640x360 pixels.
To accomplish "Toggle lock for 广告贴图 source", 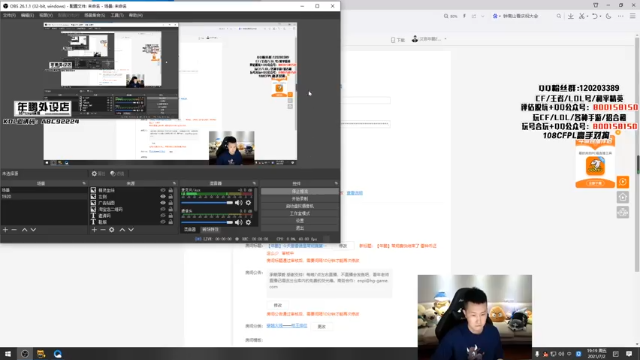I will pyautogui.click(x=171, y=203).
